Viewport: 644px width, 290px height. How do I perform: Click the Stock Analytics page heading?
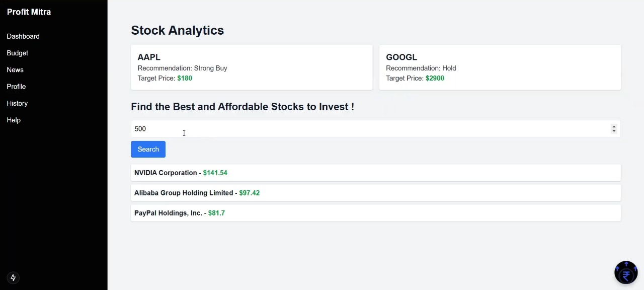[x=177, y=30]
